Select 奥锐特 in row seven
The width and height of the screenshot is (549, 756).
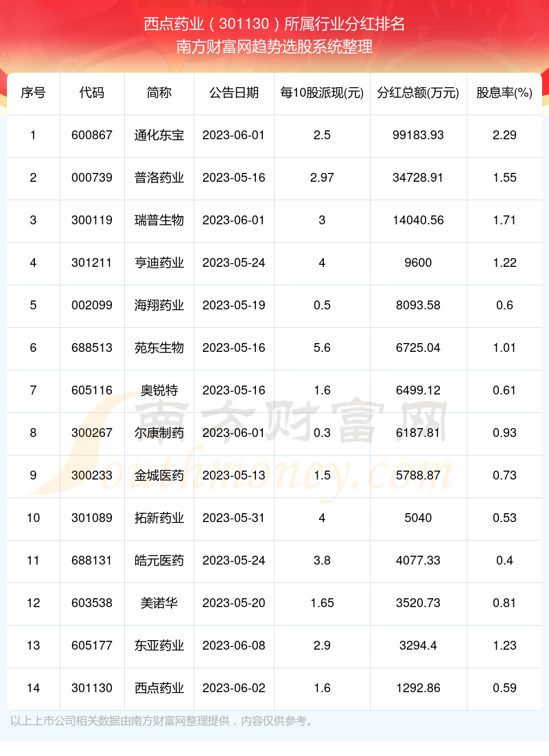pos(159,390)
